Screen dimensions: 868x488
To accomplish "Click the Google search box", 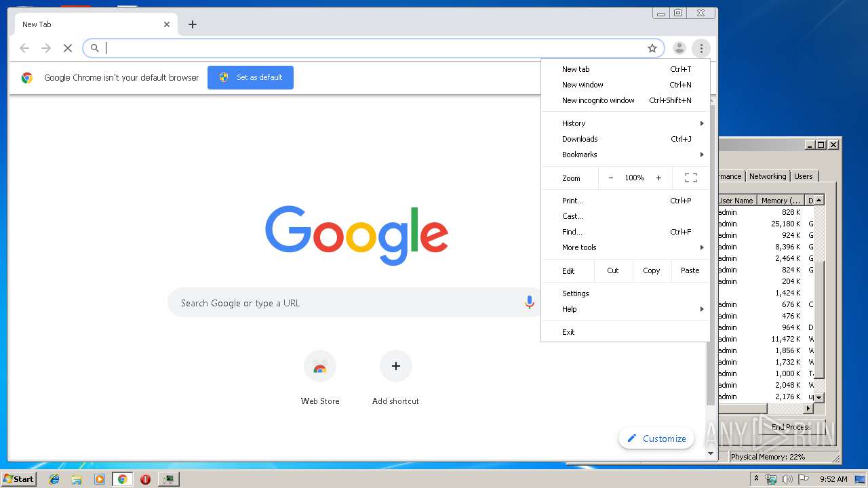I will [355, 303].
